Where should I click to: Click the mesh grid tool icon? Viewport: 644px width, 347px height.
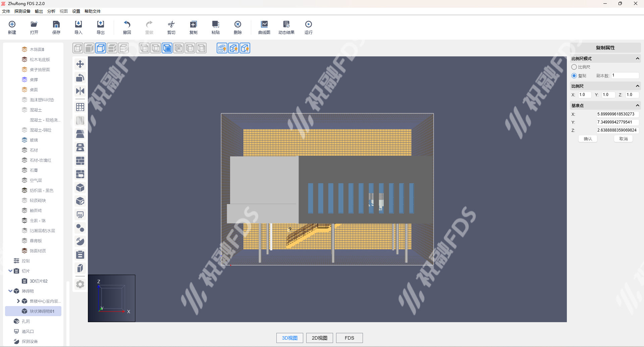80,107
